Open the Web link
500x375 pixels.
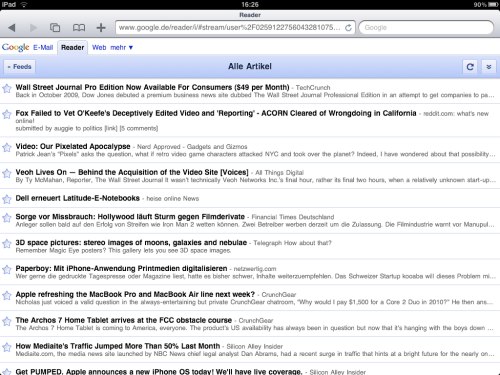pyautogui.click(x=99, y=47)
